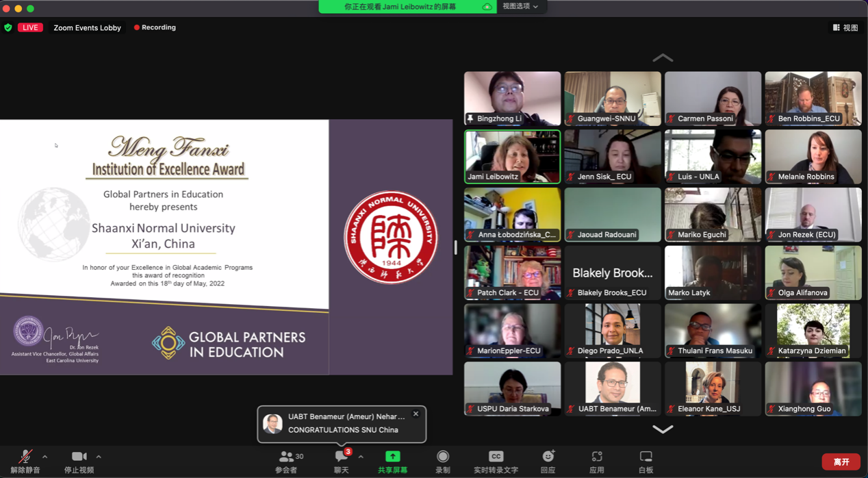Select Jami Leibowitz video thumbnail
This screenshot has width=868, height=478.
click(x=512, y=157)
